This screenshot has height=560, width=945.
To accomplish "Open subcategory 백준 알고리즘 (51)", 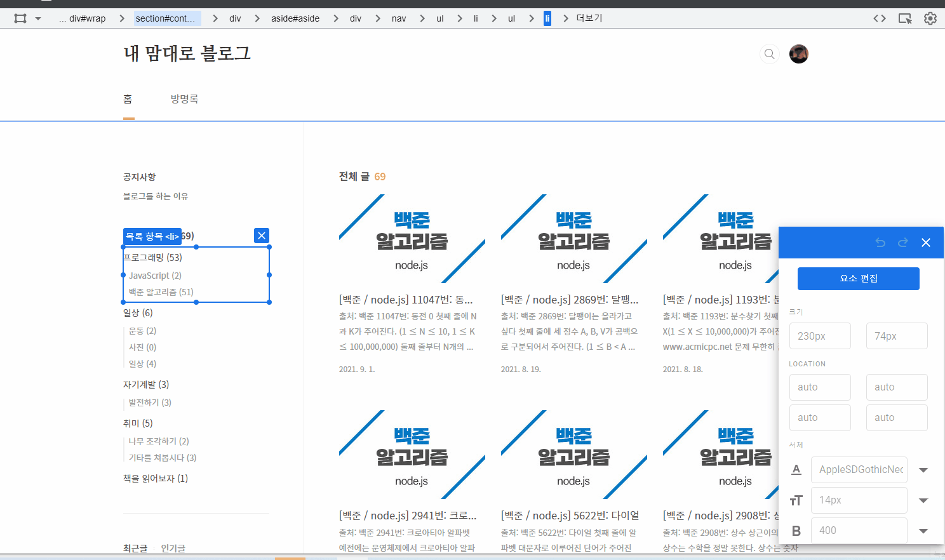I will (161, 292).
